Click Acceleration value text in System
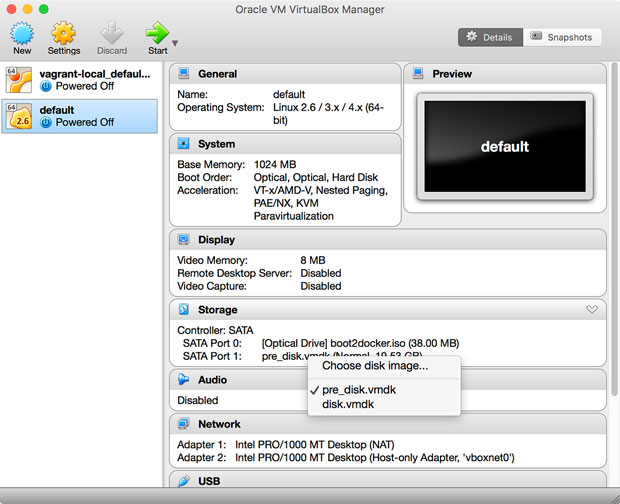Image resolution: width=620 pixels, height=504 pixels. 321,203
